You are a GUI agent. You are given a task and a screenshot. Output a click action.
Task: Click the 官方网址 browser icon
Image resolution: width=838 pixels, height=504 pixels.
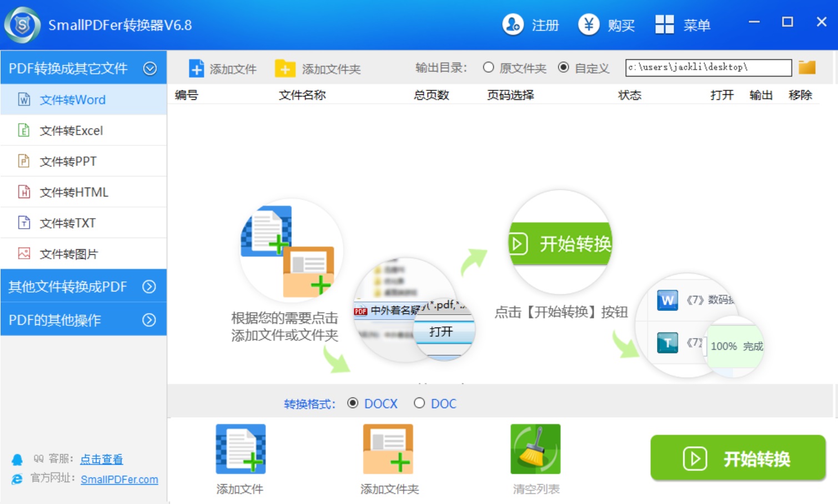[x=17, y=479]
